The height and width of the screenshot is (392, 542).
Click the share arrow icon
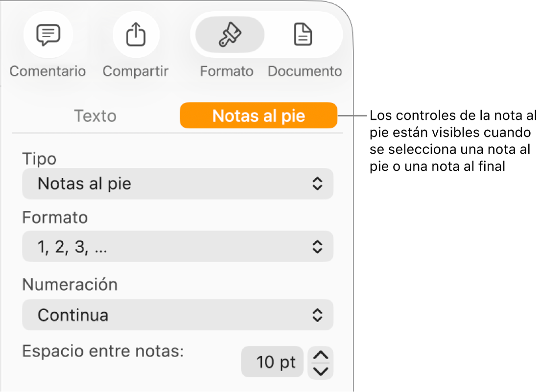point(135,34)
